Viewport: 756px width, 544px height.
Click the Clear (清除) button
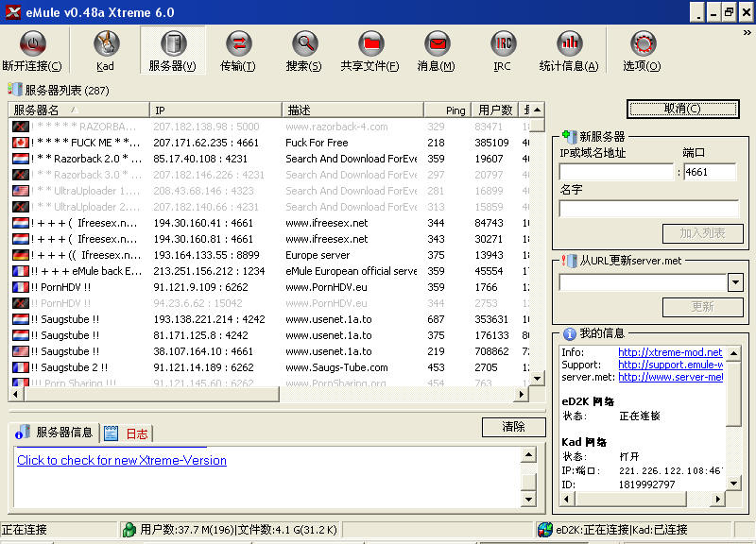[x=513, y=427]
